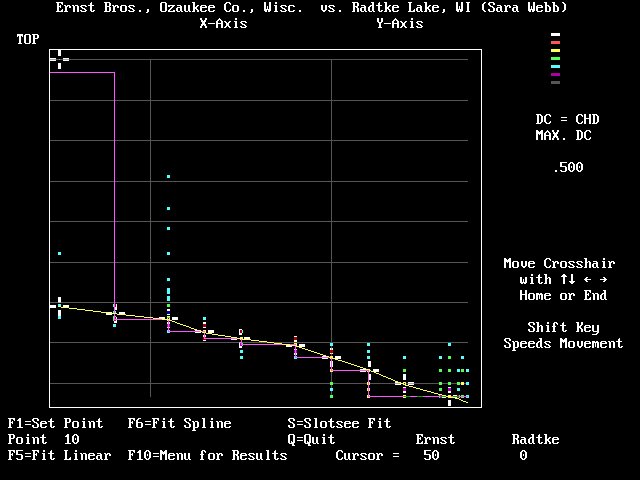Image resolution: width=640 pixels, height=480 pixels.
Task: Click the purple color legend swatch
Action: [x=556, y=75]
